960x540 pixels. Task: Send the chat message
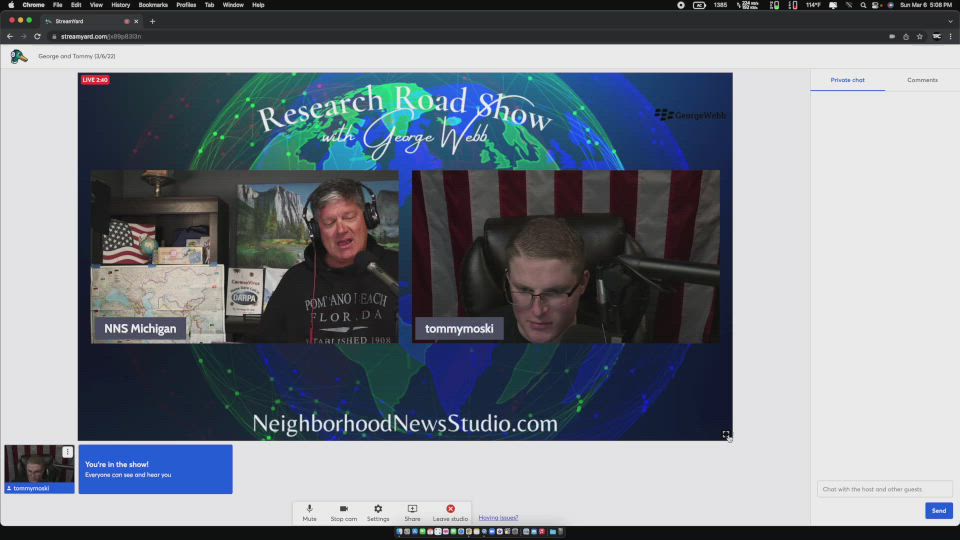[x=938, y=511]
